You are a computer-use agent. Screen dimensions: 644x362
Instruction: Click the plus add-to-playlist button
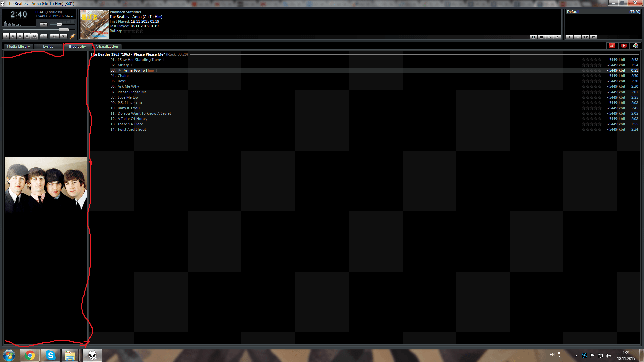(569, 37)
